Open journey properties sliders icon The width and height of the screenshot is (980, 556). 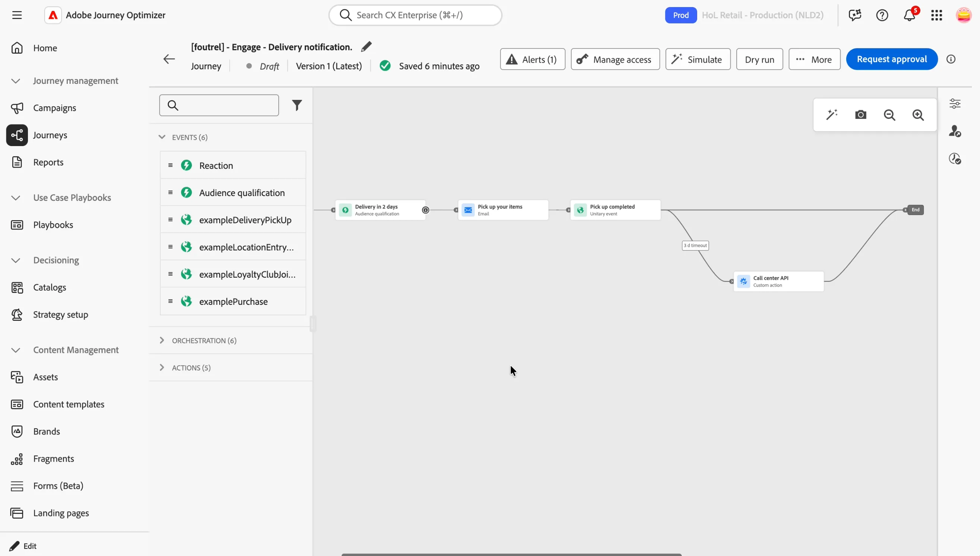pos(955,104)
